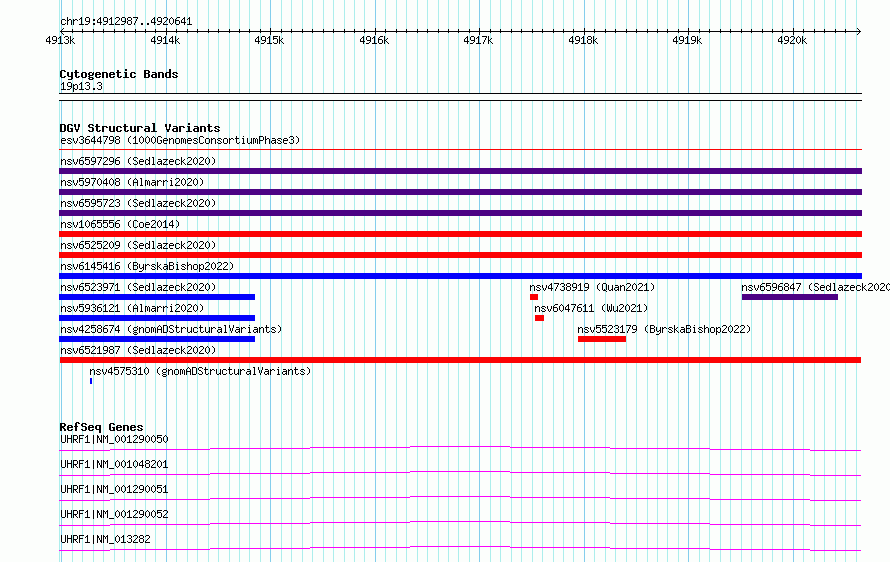Click the 19p13.3 cytogenetic band label

(81, 86)
